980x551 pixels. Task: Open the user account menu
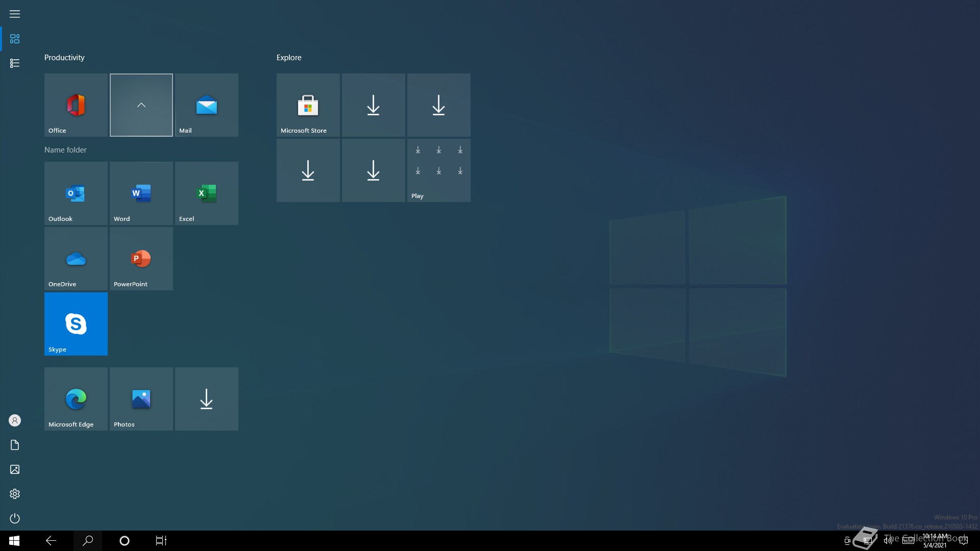[x=15, y=420]
